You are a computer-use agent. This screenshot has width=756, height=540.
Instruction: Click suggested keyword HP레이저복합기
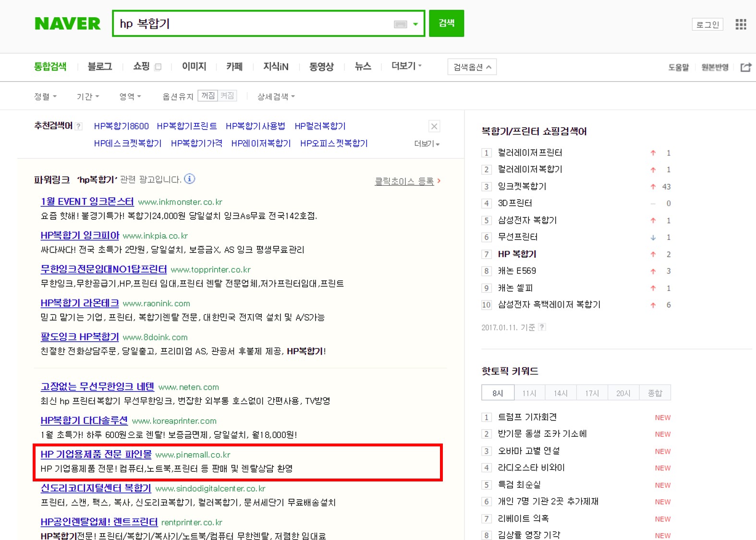pos(261,144)
